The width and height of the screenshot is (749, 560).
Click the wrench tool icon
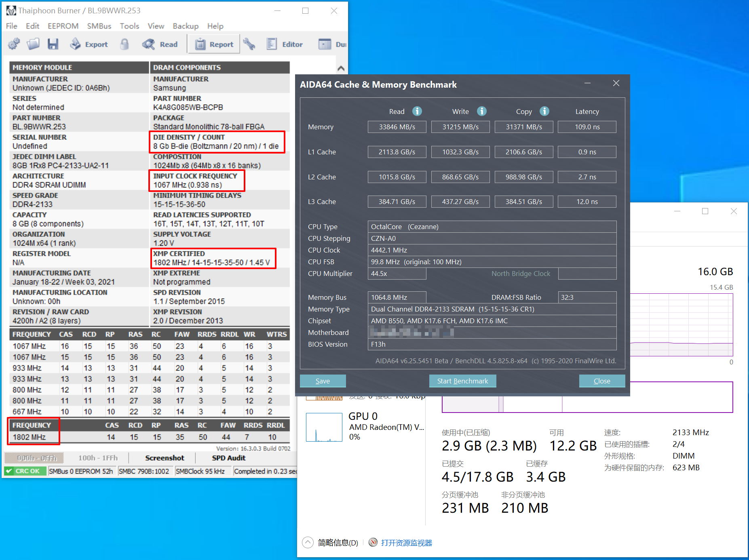[x=249, y=44]
